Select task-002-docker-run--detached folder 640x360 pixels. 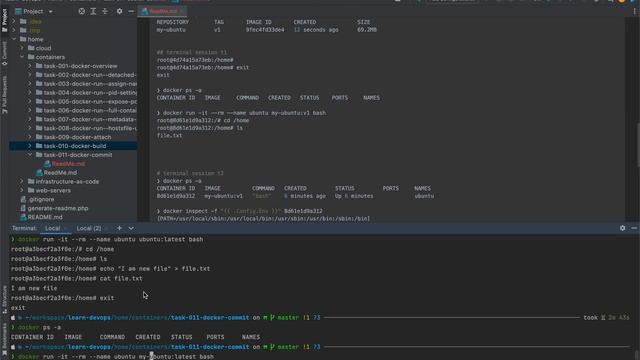(86, 75)
